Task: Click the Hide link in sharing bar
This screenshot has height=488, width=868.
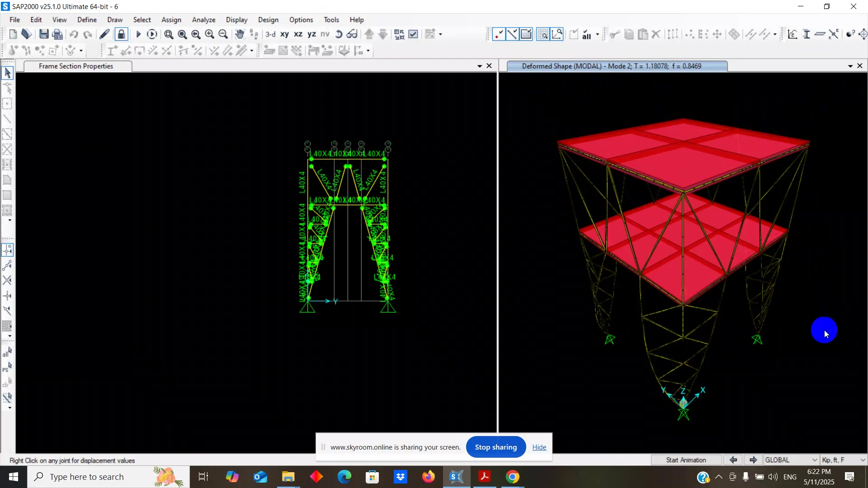Action: click(539, 447)
